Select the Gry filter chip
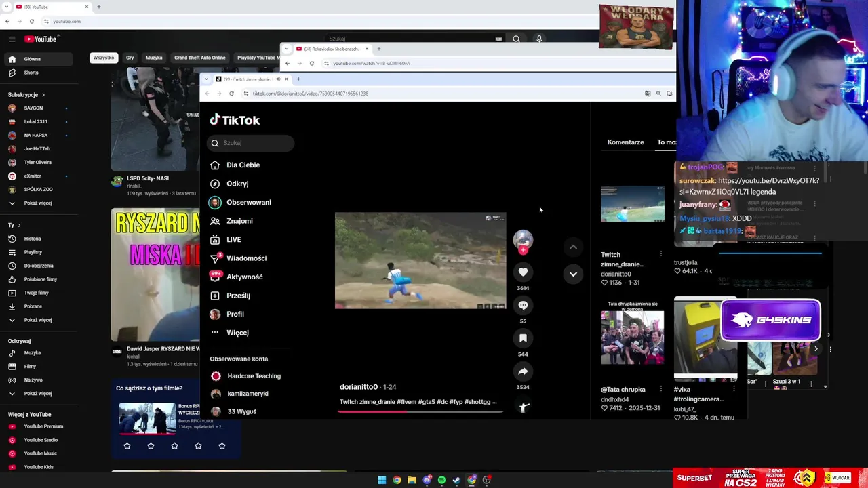The image size is (868, 488). pyautogui.click(x=130, y=58)
